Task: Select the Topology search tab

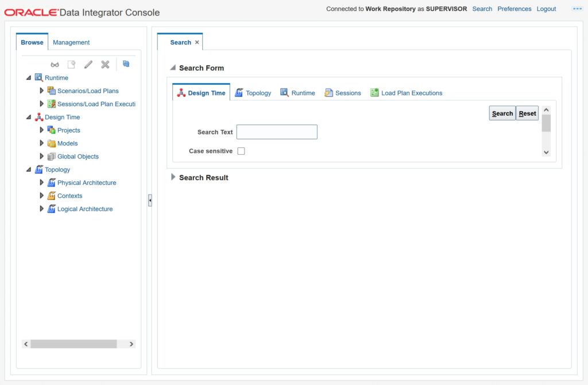Action: point(253,92)
